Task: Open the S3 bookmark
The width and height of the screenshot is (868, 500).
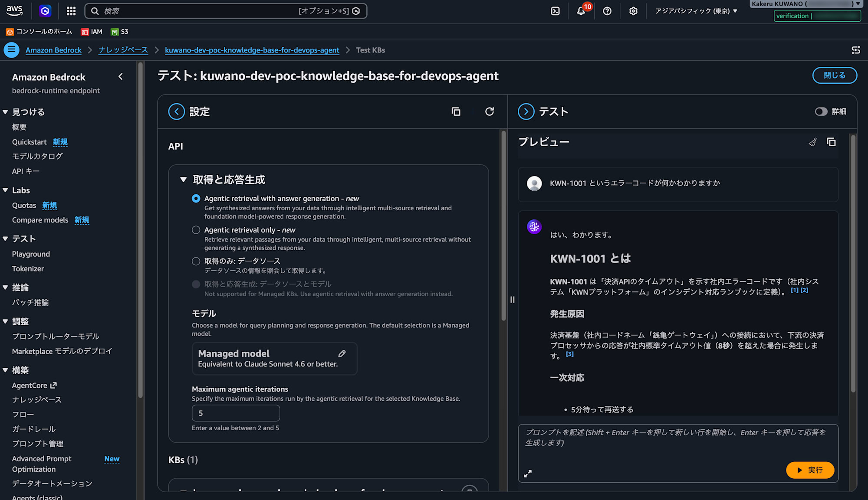Action: pyautogui.click(x=119, y=32)
